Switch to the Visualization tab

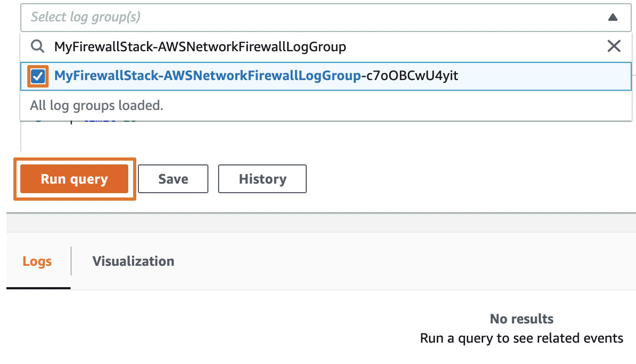(133, 261)
